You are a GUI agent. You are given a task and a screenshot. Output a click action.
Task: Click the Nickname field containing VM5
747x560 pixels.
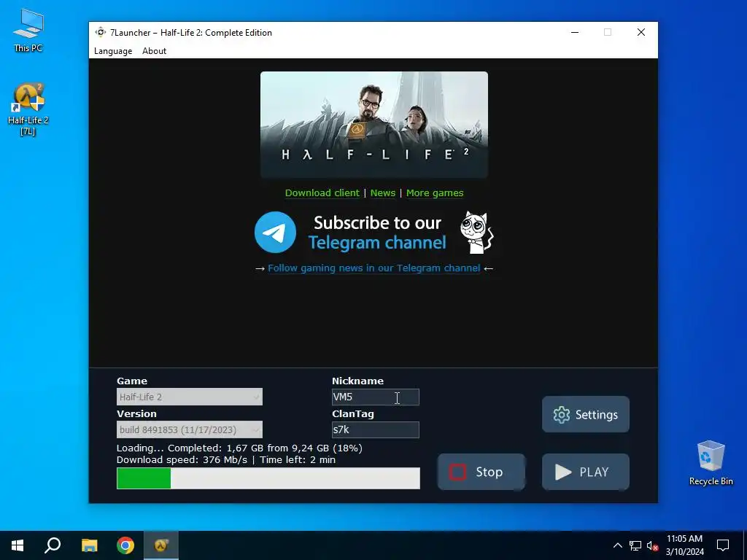pos(376,397)
